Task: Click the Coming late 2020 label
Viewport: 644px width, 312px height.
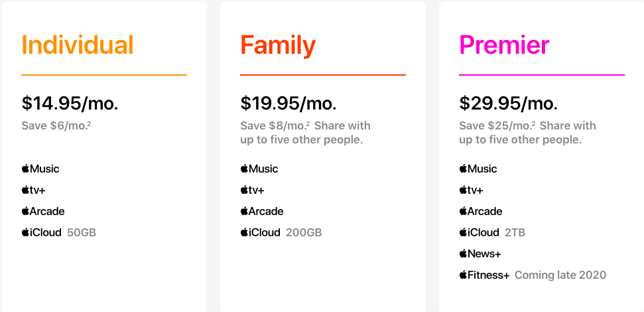Action: [560, 275]
